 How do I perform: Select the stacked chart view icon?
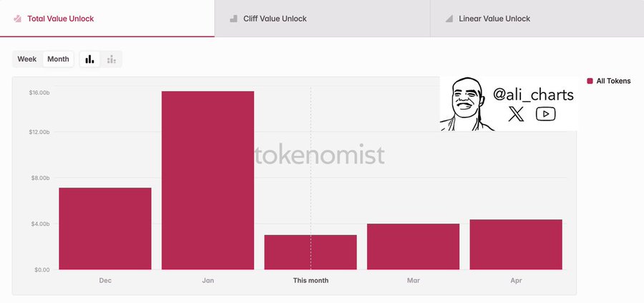click(x=111, y=59)
